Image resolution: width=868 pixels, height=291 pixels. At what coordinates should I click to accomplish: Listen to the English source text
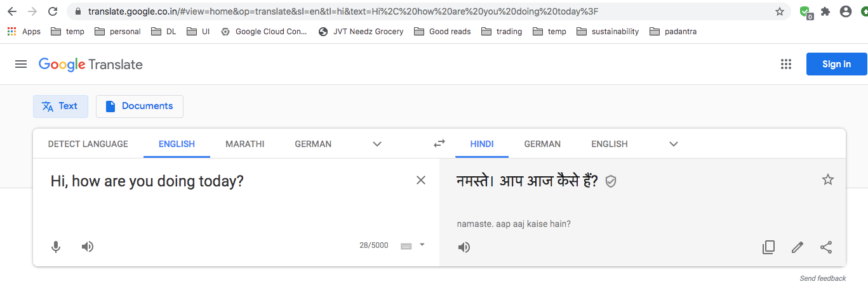coord(88,247)
